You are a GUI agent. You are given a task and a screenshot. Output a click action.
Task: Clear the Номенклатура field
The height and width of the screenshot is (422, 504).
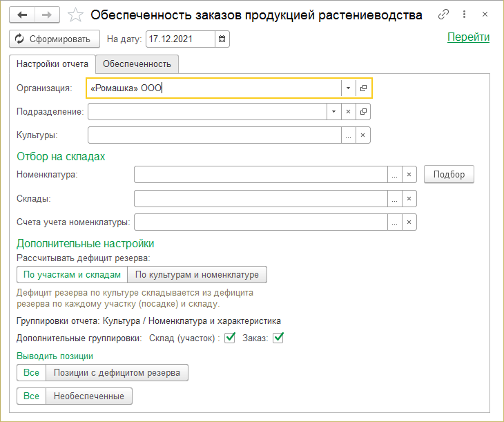click(409, 175)
